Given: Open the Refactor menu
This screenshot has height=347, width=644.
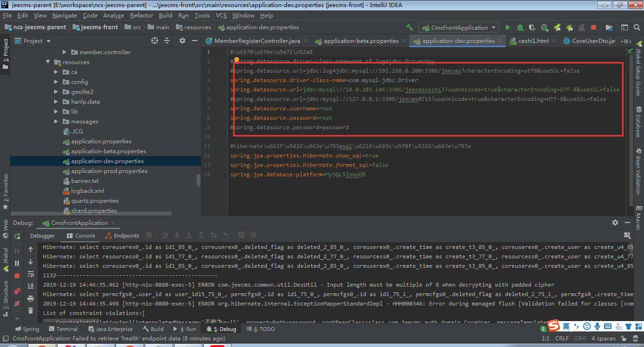Looking at the screenshot, I should point(142,16).
